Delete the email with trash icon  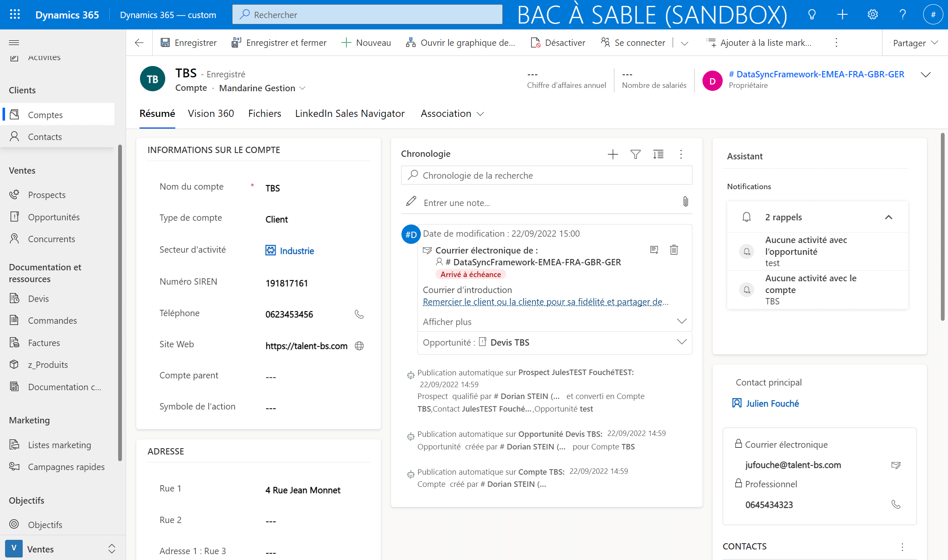[674, 250]
